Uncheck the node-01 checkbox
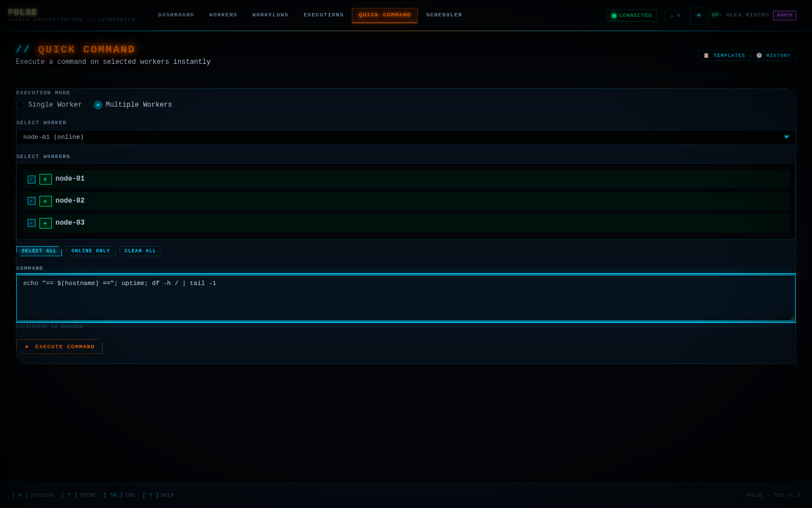Image resolution: width=812 pixels, height=508 pixels. (x=32, y=179)
